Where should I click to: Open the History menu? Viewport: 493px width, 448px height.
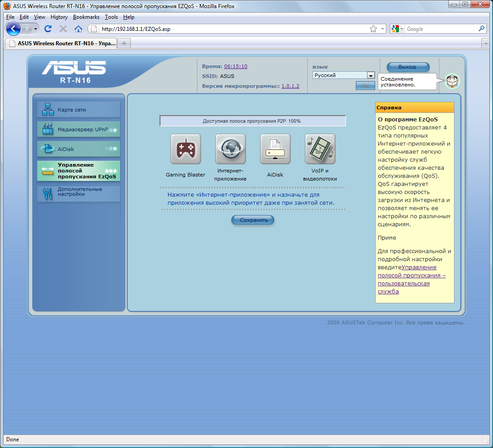59,17
